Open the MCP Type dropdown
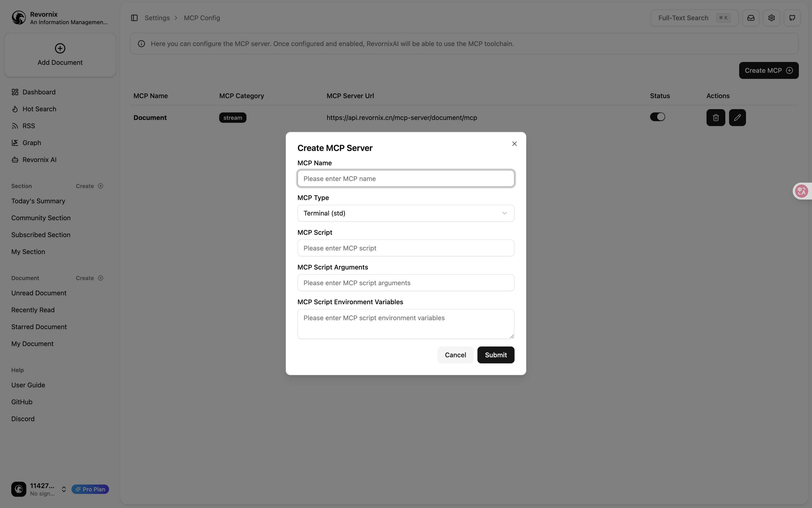The height and width of the screenshot is (508, 812). point(406,213)
